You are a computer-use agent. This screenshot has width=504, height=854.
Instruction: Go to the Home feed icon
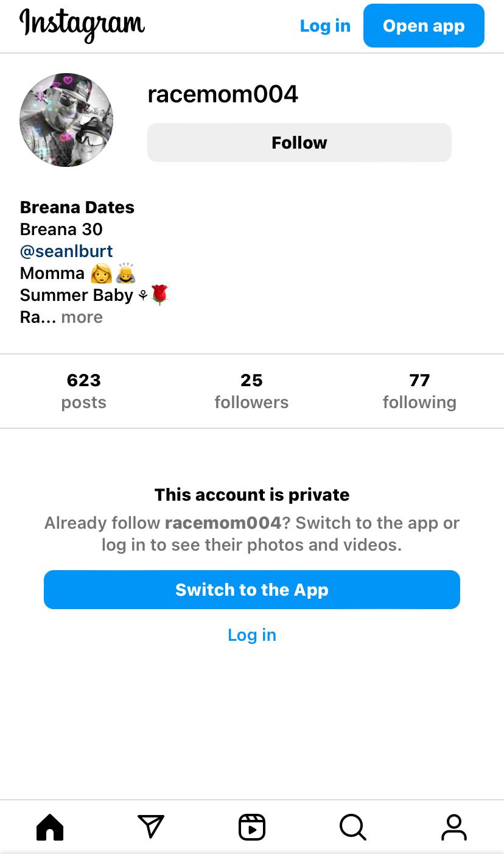50,827
